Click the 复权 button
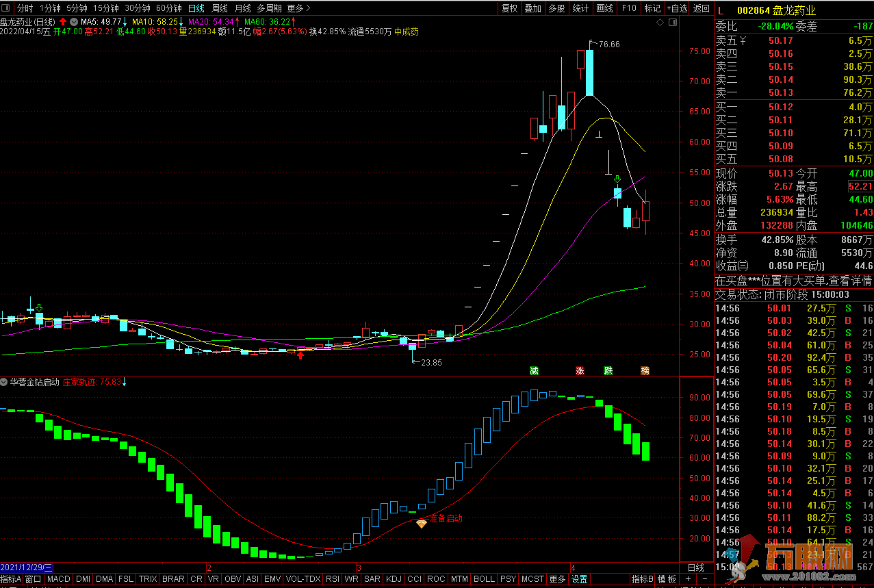Screen dimensions: 874x588 509,8
